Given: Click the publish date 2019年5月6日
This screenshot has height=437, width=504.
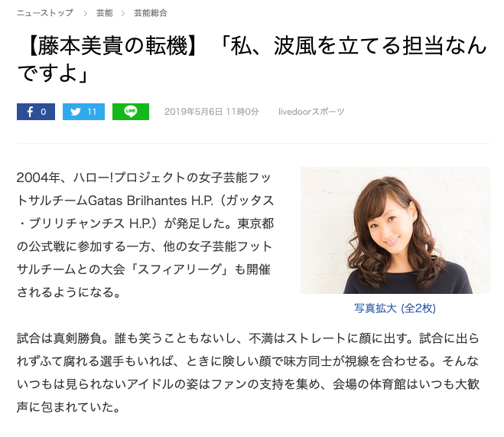Looking at the screenshot, I should [193, 112].
